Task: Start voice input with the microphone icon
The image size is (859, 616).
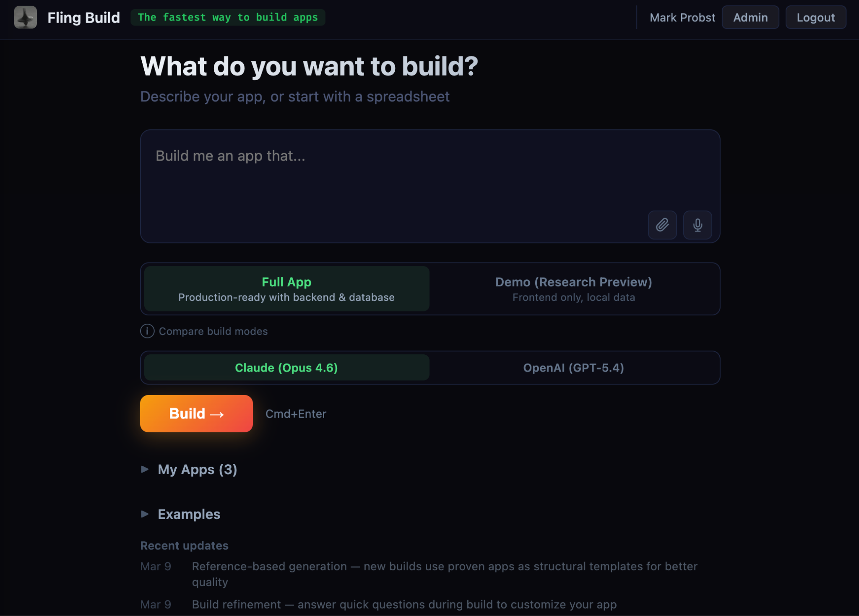Action: (697, 225)
